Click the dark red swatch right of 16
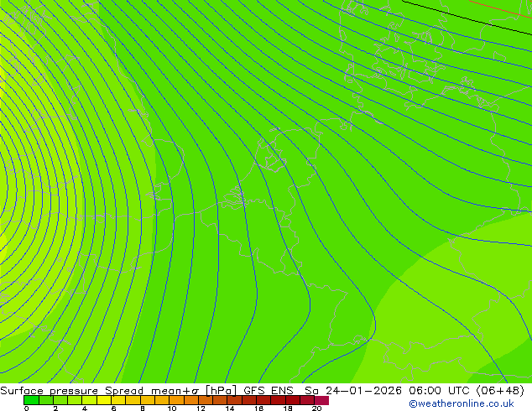 tap(263, 400)
